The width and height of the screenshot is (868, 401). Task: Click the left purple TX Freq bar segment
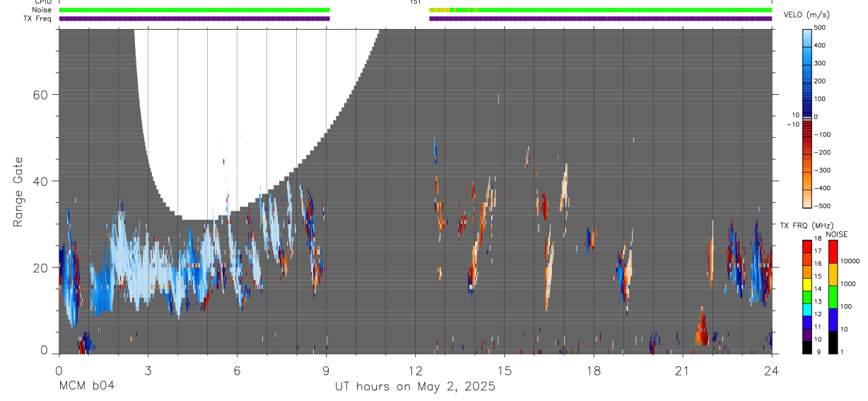coord(194,18)
